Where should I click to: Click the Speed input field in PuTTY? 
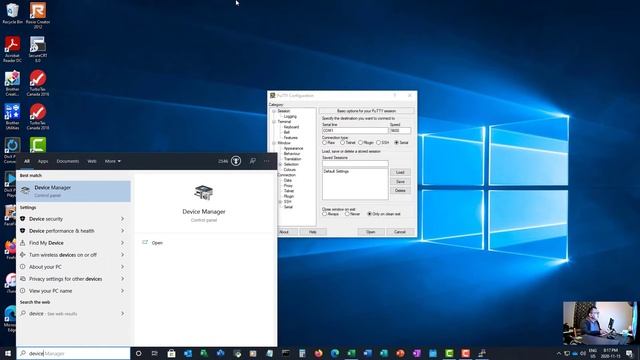[x=400, y=131]
